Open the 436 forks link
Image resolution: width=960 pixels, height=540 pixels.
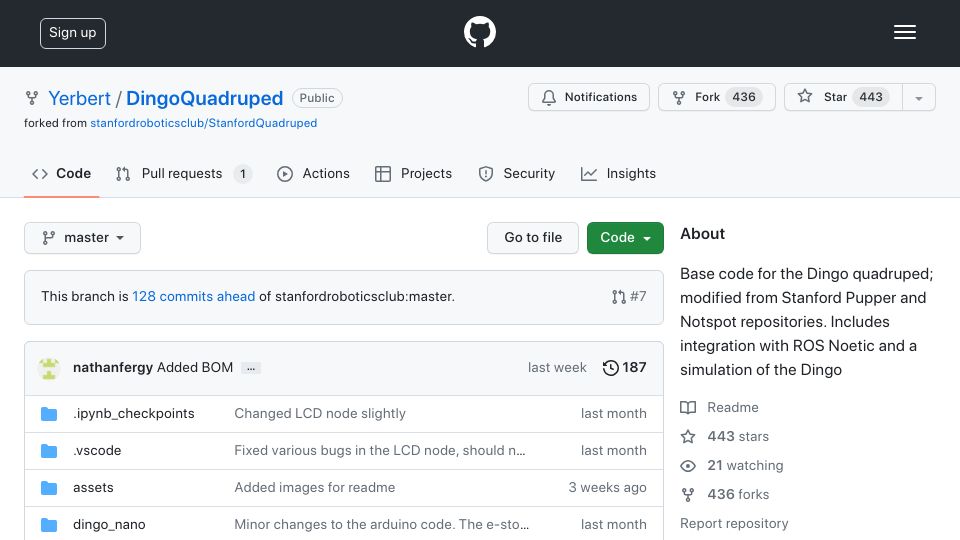tap(738, 495)
